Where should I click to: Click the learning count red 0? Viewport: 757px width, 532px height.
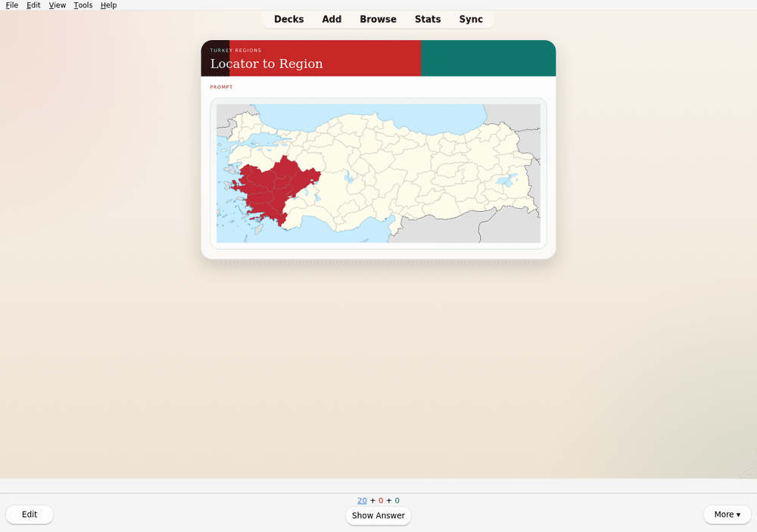click(x=381, y=501)
